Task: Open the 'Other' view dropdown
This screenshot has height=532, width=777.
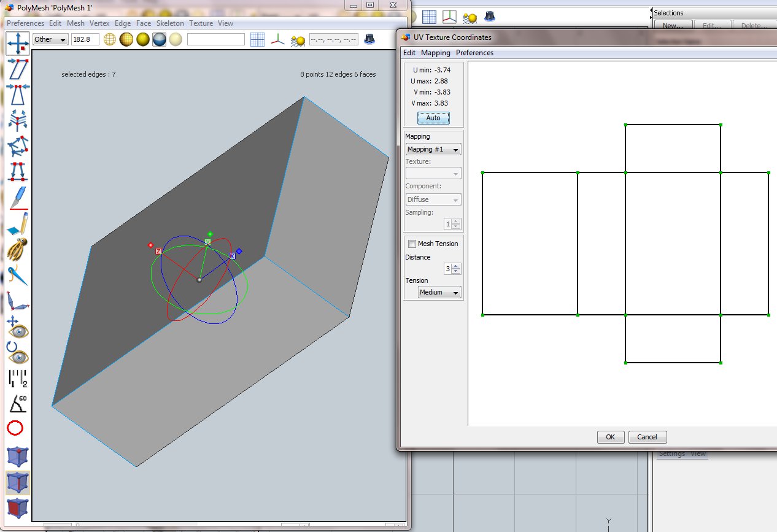Action: [50, 39]
